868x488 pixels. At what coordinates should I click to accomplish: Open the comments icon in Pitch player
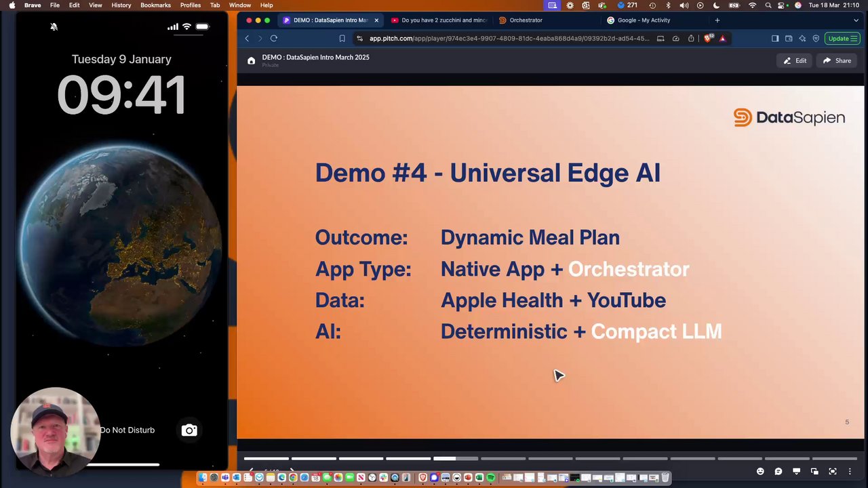pos(778,471)
